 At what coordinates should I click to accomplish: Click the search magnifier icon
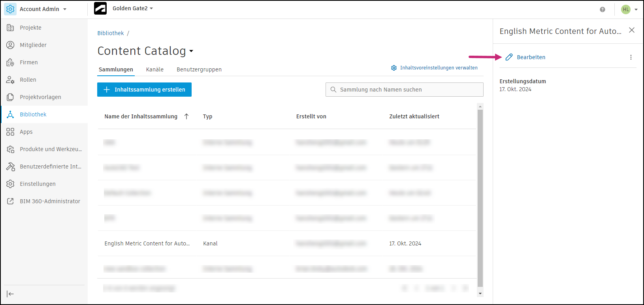click(333, 90)
